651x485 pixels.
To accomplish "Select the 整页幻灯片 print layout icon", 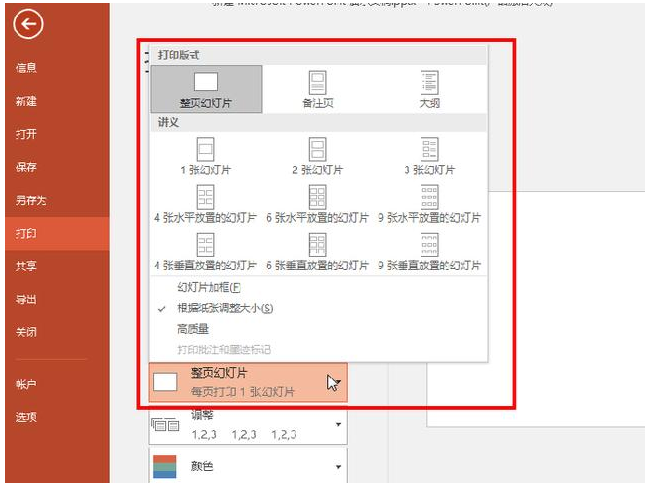I will pyautogui.click(x=206, y=89).
